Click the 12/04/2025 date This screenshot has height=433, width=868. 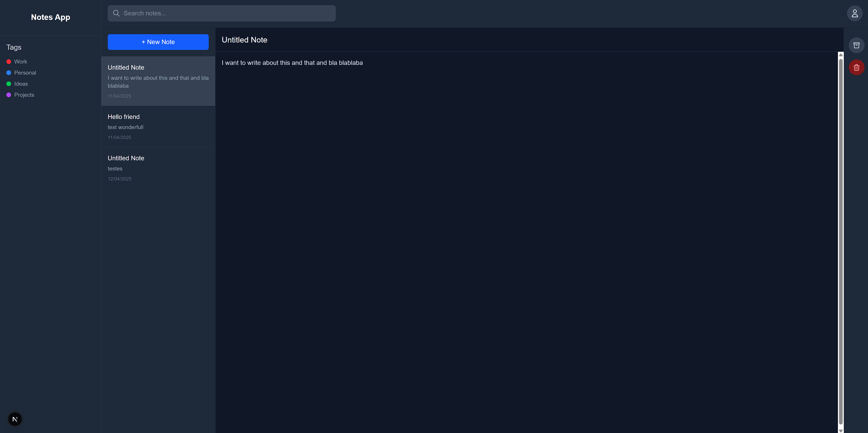pyautogui.click(x=120, y=179)
